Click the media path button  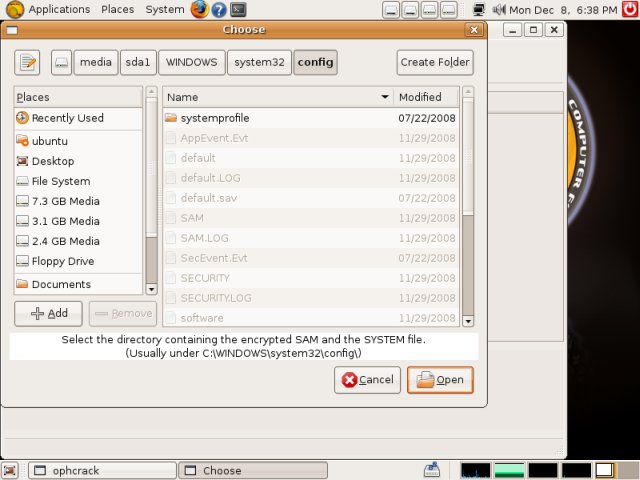[x=96, y=62]
